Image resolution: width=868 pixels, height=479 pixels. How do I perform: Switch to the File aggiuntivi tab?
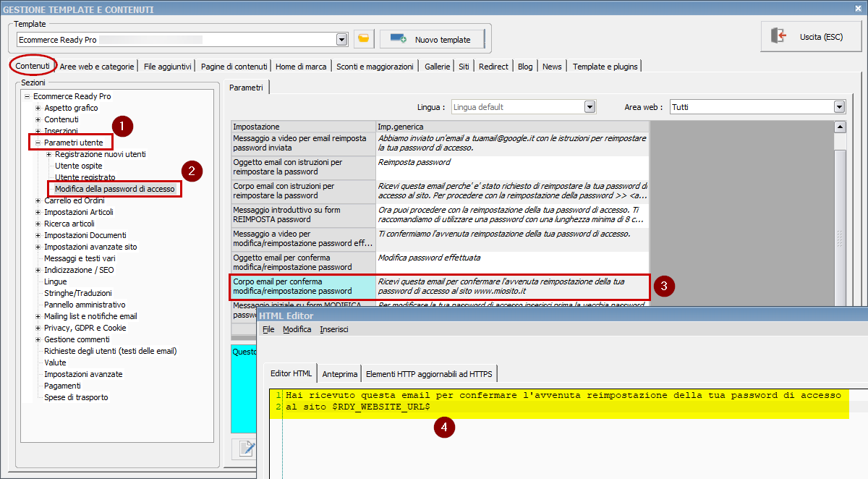point(168,67)
